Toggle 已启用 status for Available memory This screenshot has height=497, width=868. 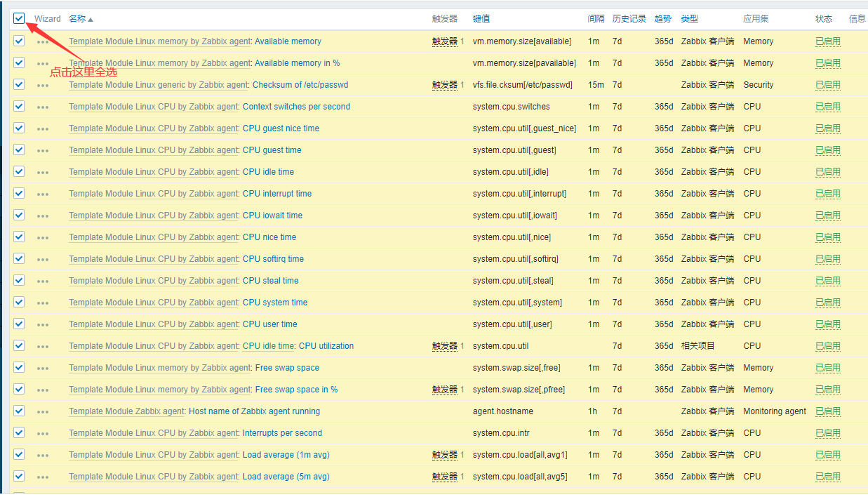(x=828, y=41)
